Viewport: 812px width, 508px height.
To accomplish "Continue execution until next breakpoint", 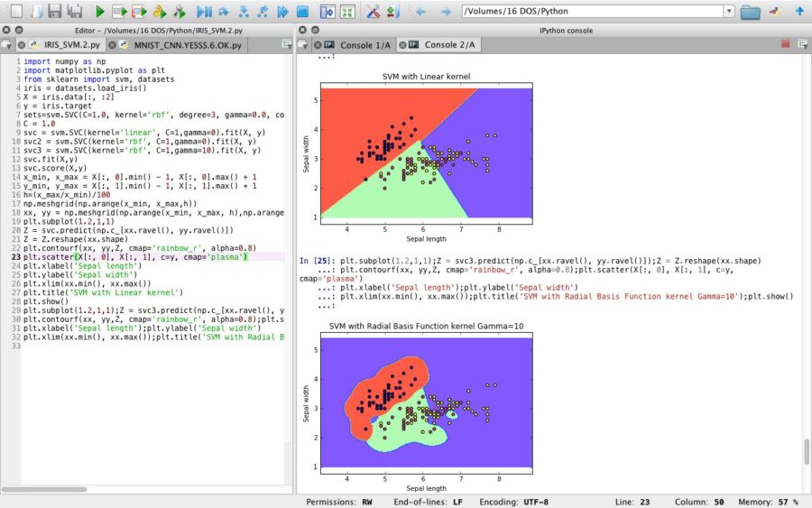I will (282, 11).
